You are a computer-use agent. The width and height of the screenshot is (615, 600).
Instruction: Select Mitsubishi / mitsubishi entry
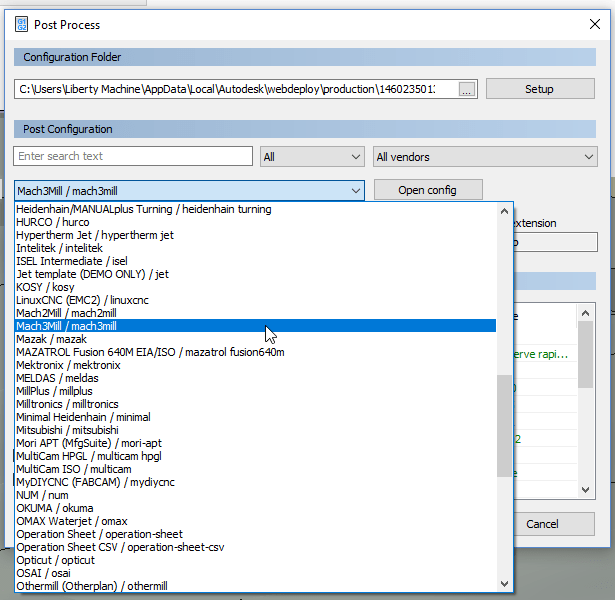pyautogui.click(x=255, y=430)
